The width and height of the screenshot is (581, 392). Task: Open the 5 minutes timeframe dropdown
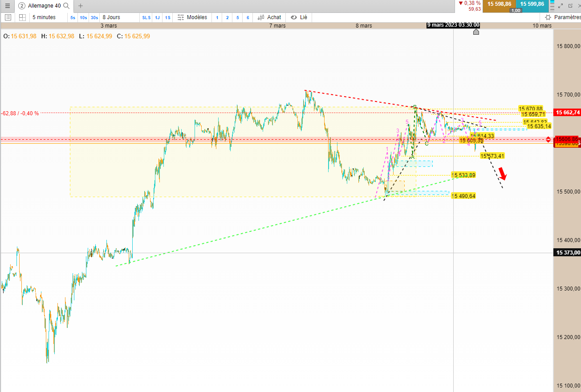[x=44, y=17]
